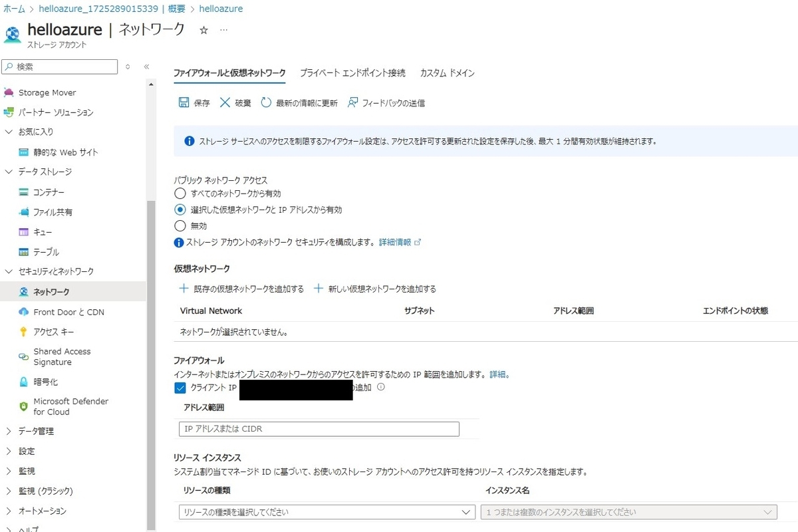The width and height of the screenshot is (798, 532).
Task: Open the more options ellipsis menu
Action: point(223,31)
